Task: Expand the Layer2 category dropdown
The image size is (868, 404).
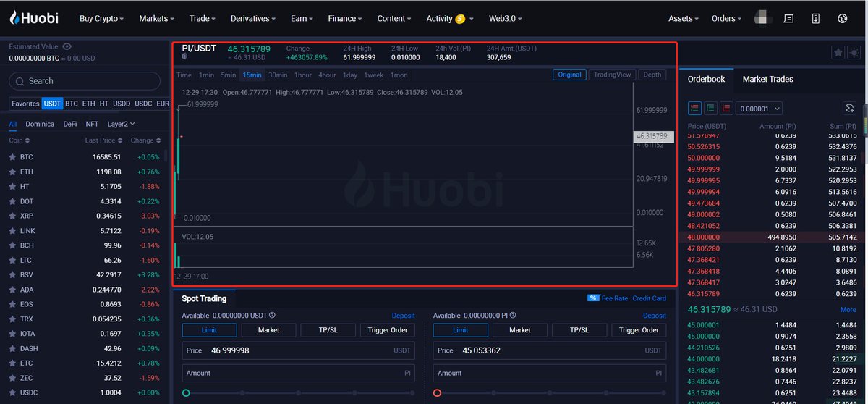Action: [121, 124]
